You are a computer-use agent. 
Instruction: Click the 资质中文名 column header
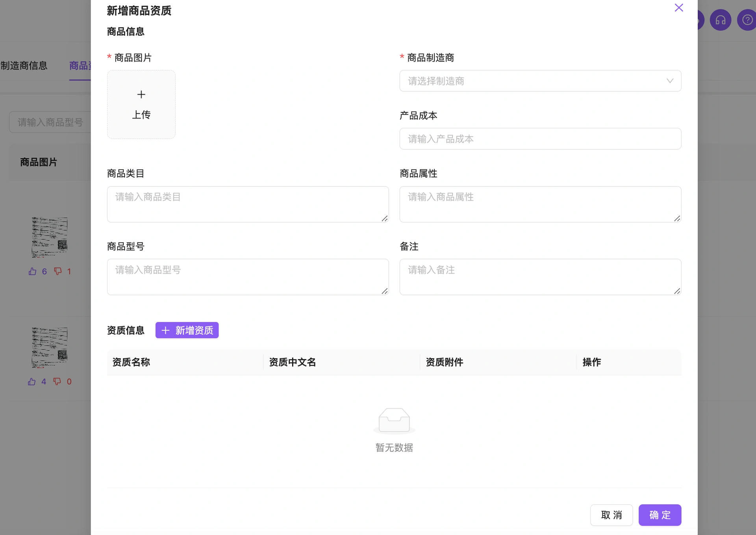click(293, 362)
